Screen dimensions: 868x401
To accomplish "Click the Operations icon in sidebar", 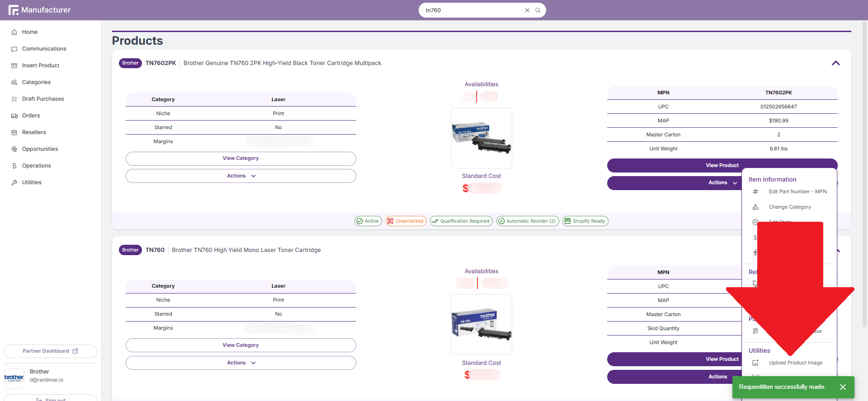I will click(x=14, y=166).
